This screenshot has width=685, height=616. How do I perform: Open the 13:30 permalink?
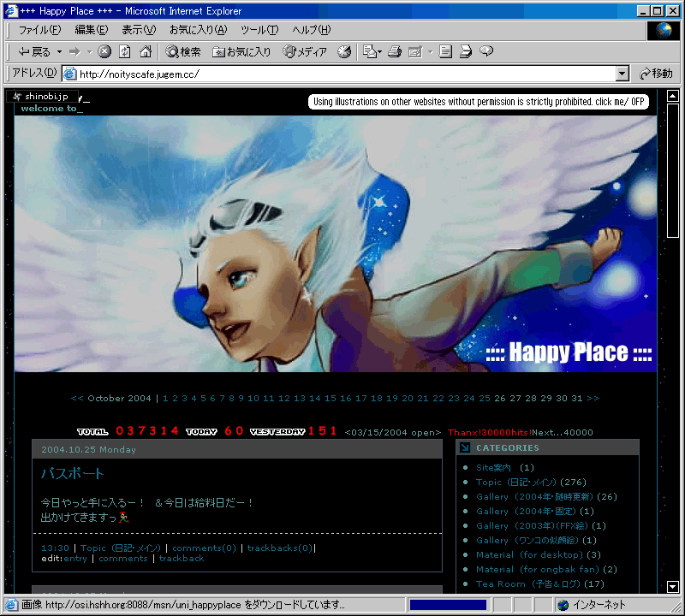[55, 548]
